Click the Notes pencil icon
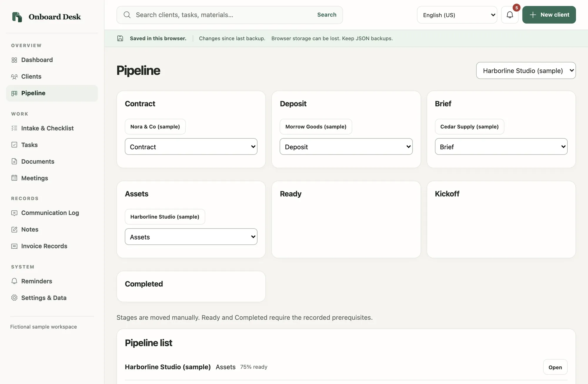This screenshot has height=384, width=588. 14,229
